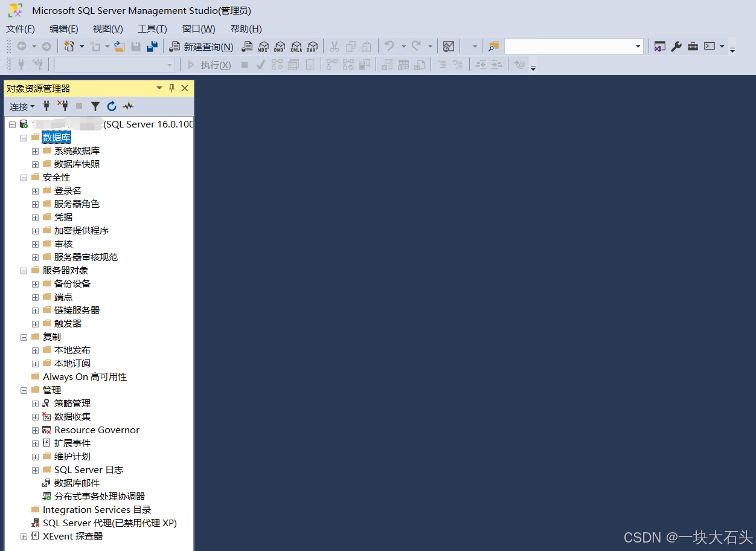The image size is (756, 551).
Task: Select the 数据库邮件 tree item
Action: click(x=77, y=483)
